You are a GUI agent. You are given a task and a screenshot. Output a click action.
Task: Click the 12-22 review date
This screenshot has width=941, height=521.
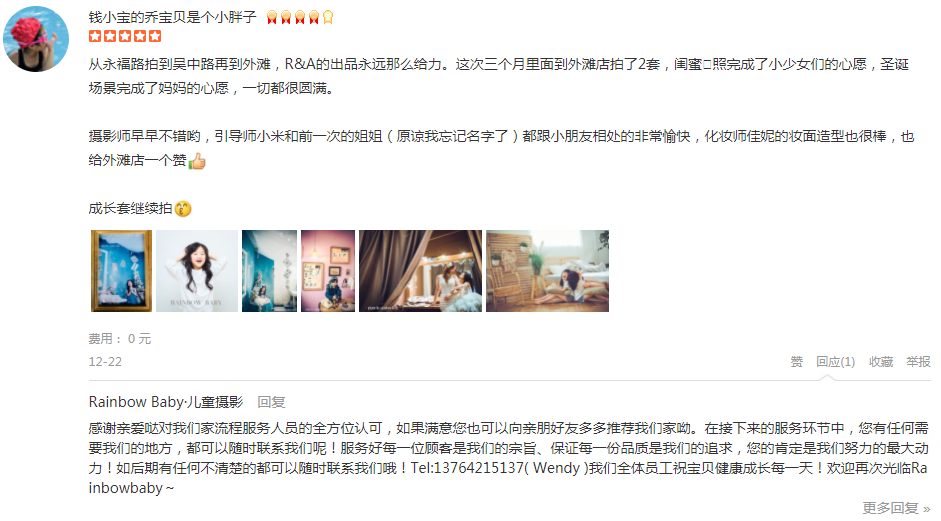[x=105, y=361]
